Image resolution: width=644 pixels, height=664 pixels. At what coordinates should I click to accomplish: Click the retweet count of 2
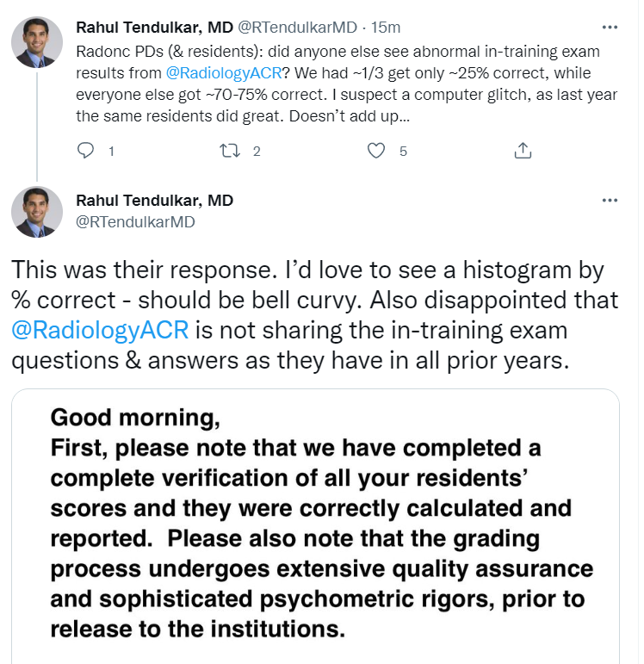[256, 152]
